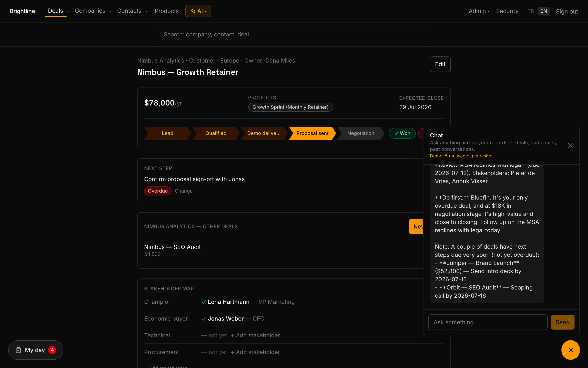
Task: Open the Companies menu
Action: point(90,11)
